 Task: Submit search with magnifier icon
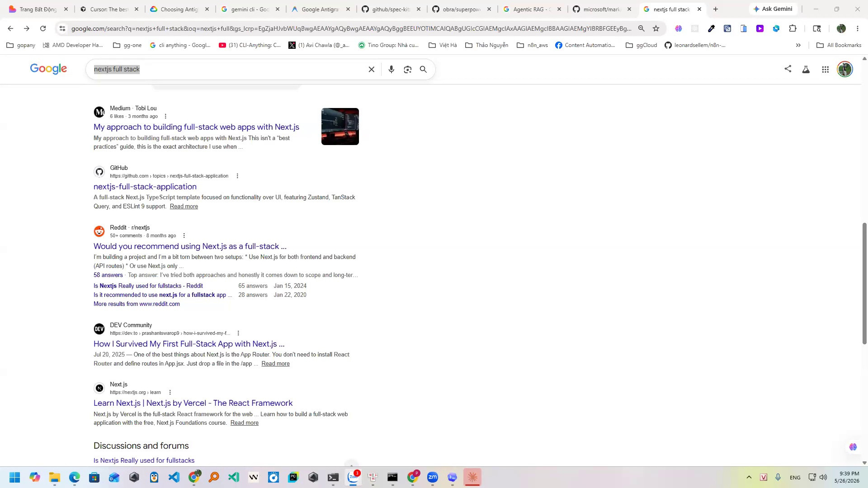click(424, 70)
